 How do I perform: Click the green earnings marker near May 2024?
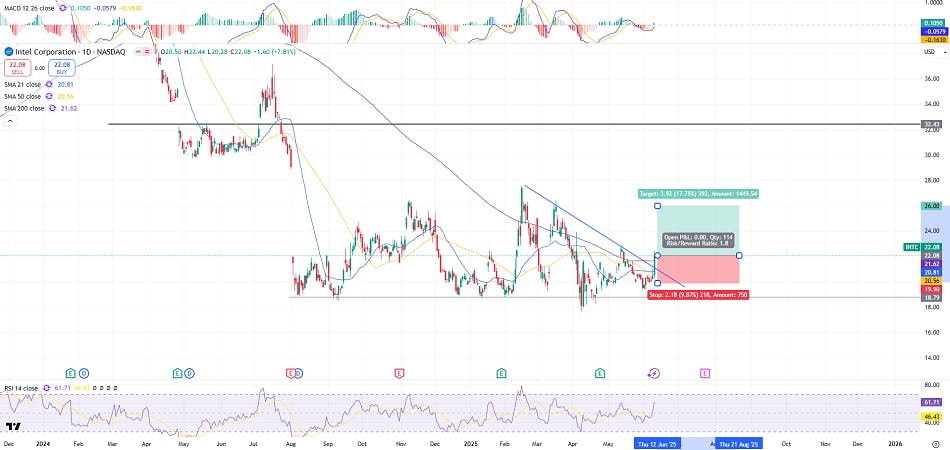tap(178, 373)
